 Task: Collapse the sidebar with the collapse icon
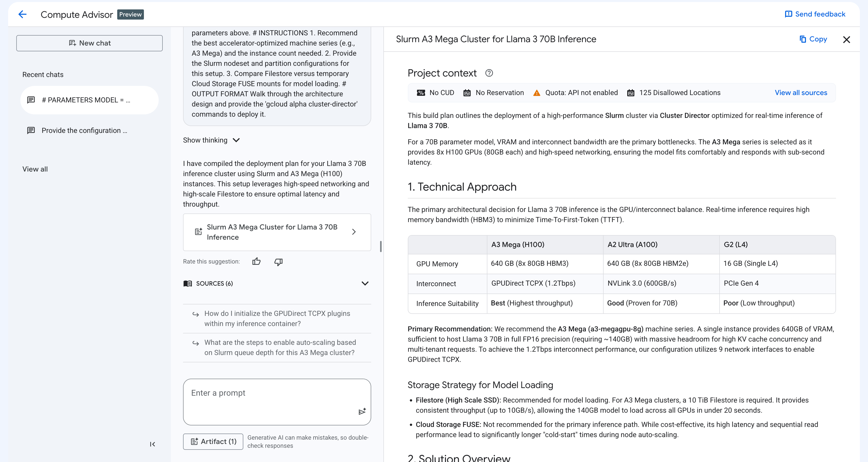[152, 444]
